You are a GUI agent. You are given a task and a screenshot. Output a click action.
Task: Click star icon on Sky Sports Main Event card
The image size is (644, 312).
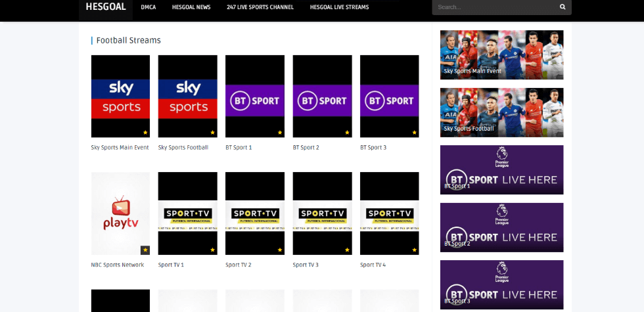coord(145,133)
